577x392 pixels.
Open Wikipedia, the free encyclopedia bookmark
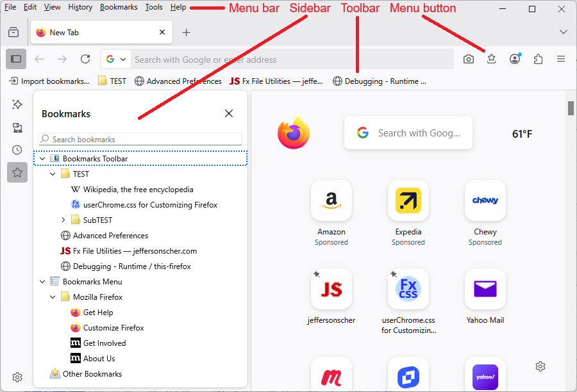pyautogui.click(x=133, y=190)
